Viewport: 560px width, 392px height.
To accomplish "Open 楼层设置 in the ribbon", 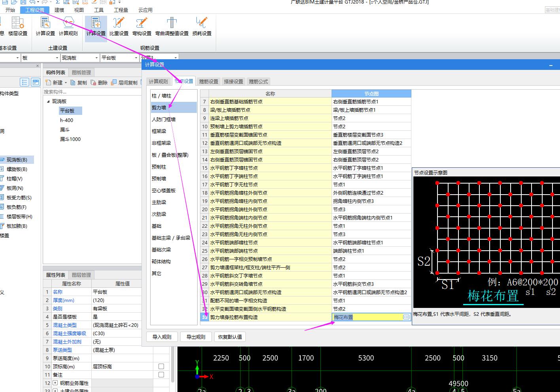I will point(18,26).
